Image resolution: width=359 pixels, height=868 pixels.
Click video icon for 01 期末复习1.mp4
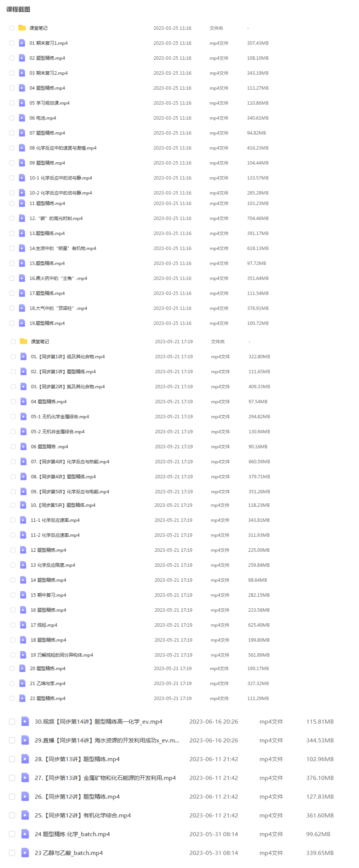pyautogui.click(x=22, y=43)
